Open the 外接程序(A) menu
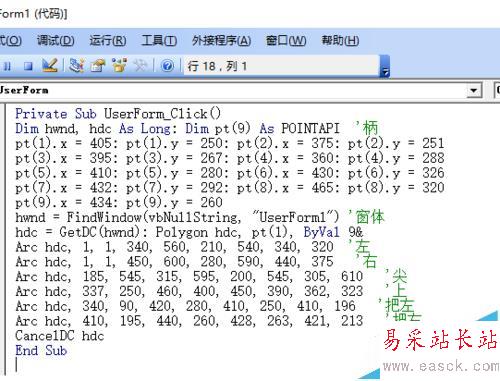 221,41
